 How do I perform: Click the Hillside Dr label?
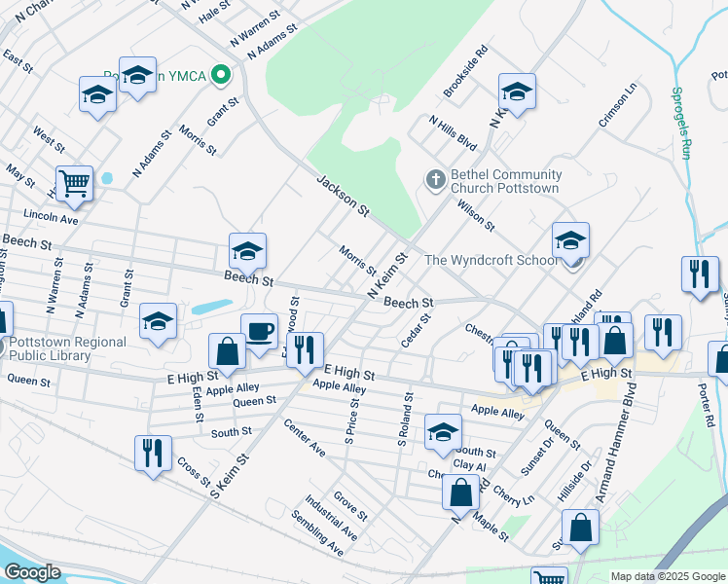[575, 481]
